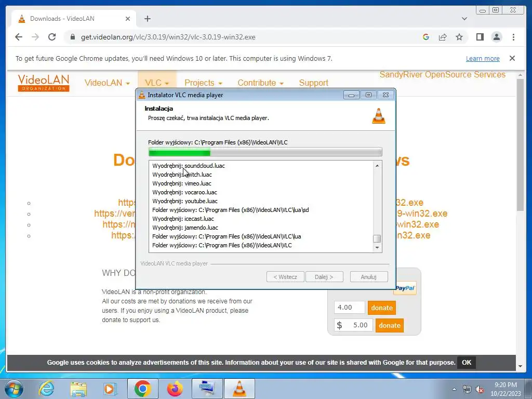Click the 5.00 dollar donation field

coord(353,325)
